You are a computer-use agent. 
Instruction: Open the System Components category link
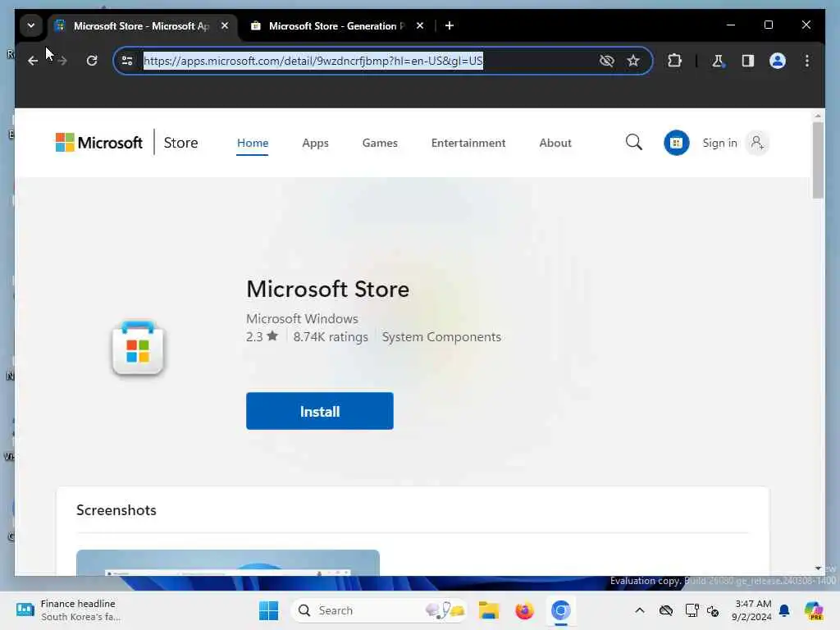click(x=441, y=337)
